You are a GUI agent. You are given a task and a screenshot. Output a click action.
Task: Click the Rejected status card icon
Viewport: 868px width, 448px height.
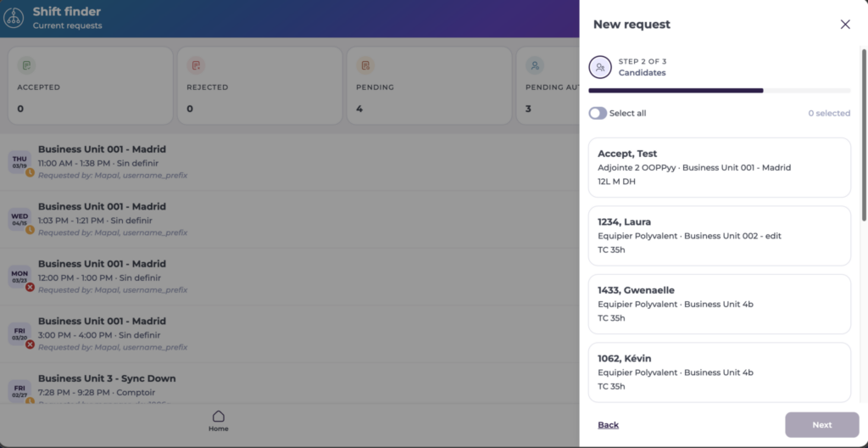196,65
